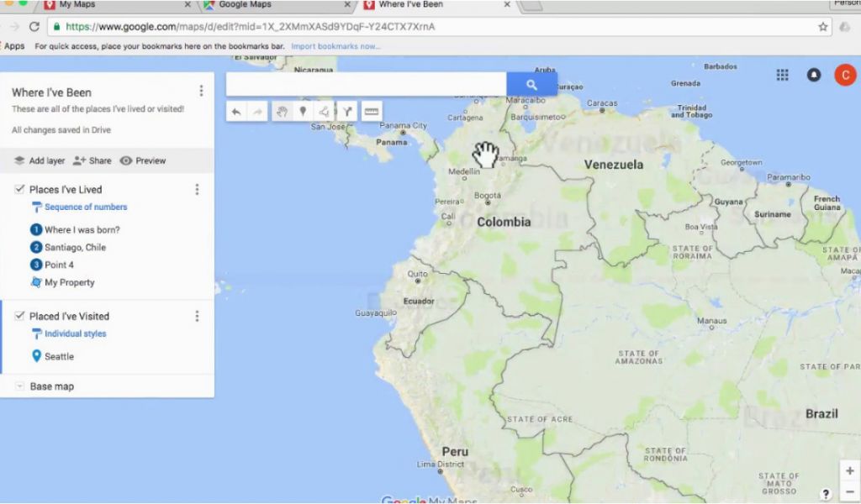Expand the Base map section

pyautogui.click(x=20, y=386)
